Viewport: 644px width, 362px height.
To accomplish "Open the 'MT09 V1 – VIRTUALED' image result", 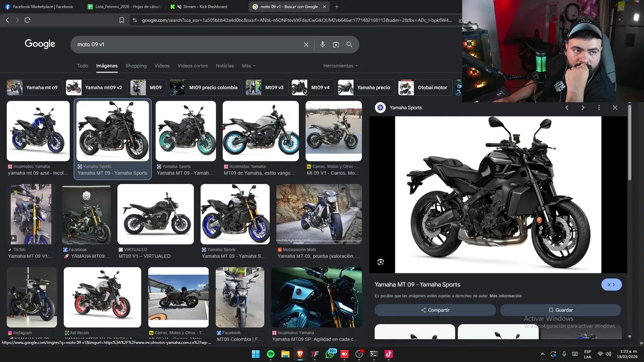I will coord(155,214).
